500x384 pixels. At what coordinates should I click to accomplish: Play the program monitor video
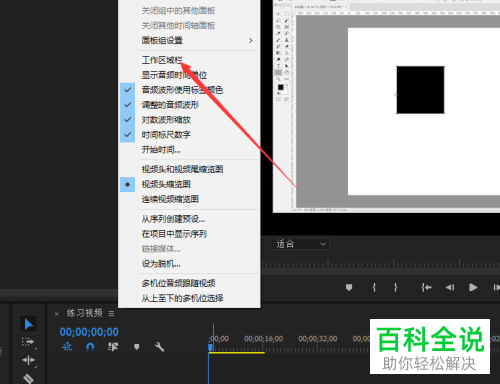(473, 287)
